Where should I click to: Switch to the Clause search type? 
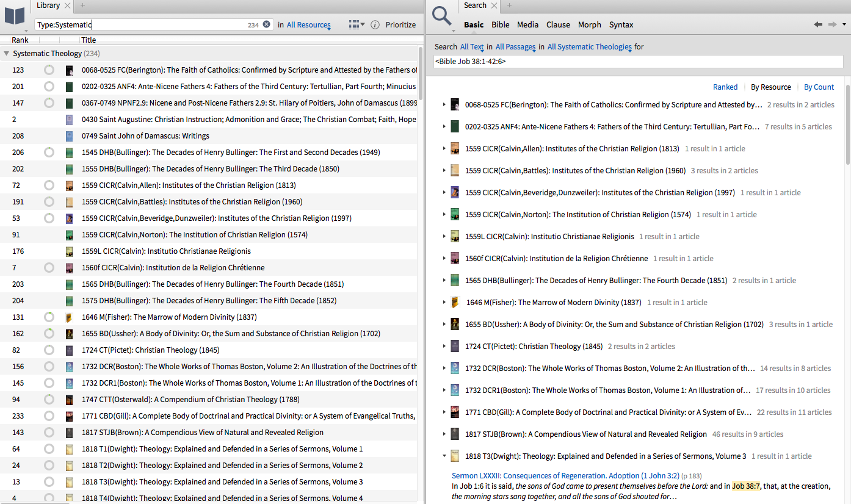(558, 25)
